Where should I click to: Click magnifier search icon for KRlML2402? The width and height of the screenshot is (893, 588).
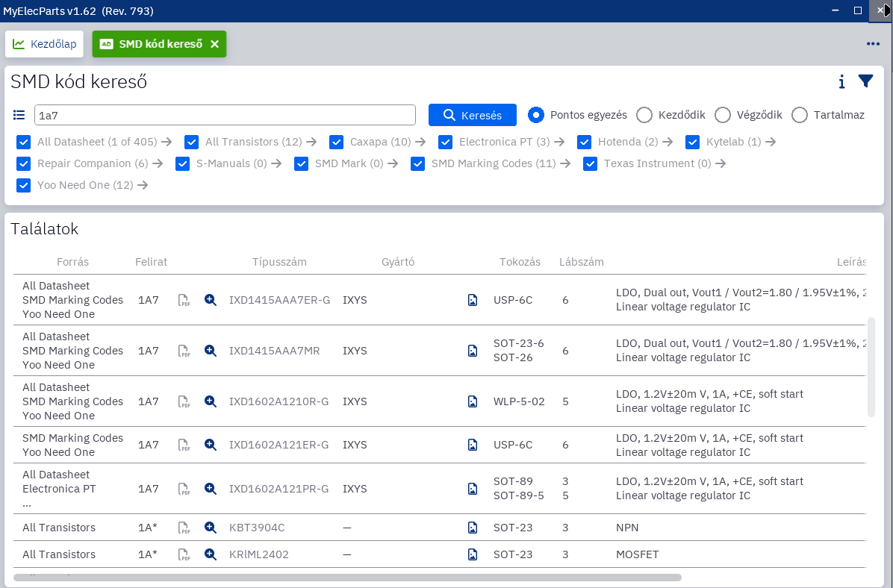(x=211, y=554)
